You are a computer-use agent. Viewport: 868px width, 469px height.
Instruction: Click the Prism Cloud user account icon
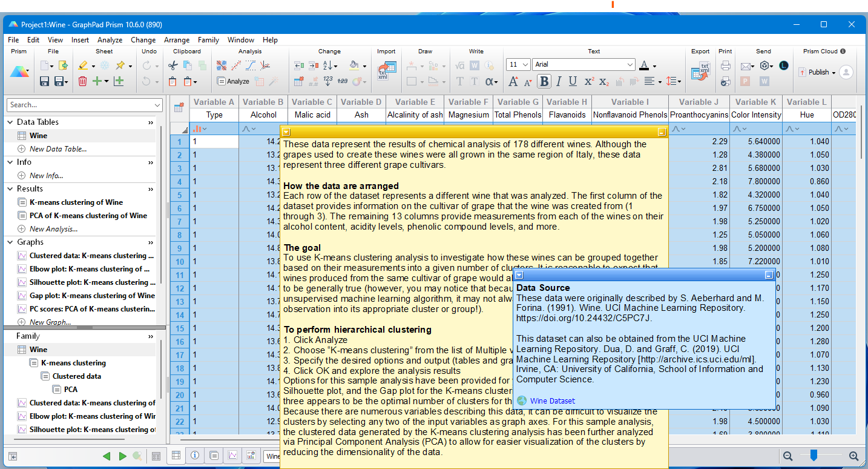846,72
